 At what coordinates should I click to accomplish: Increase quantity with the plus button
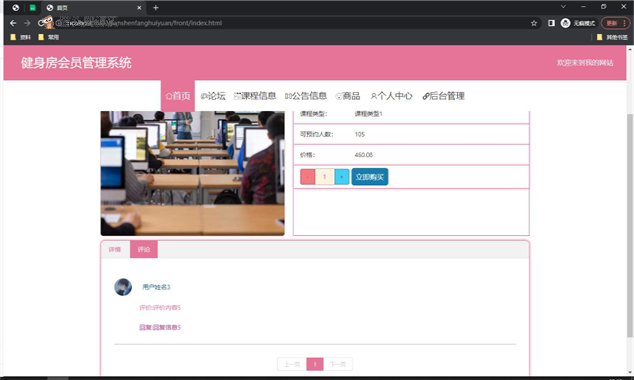click(342, 177)
